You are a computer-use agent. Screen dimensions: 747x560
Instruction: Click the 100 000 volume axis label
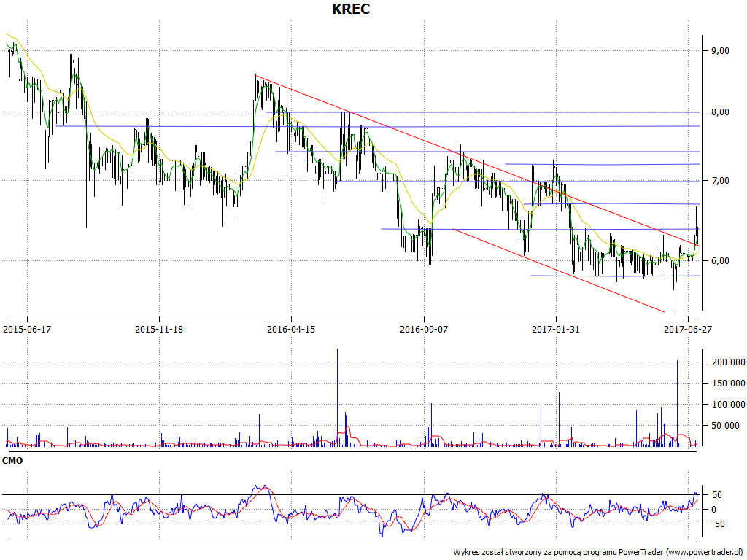(729, 405)
